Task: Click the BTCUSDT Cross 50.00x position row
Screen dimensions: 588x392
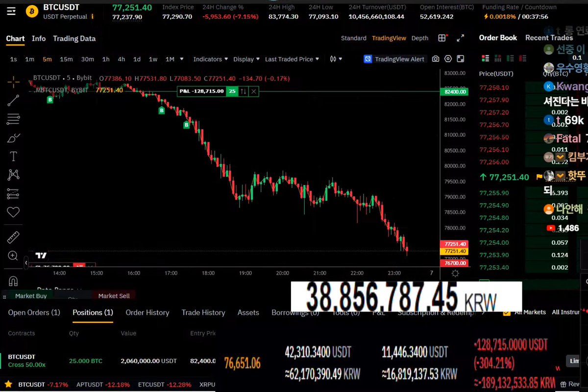Action: 108,361
